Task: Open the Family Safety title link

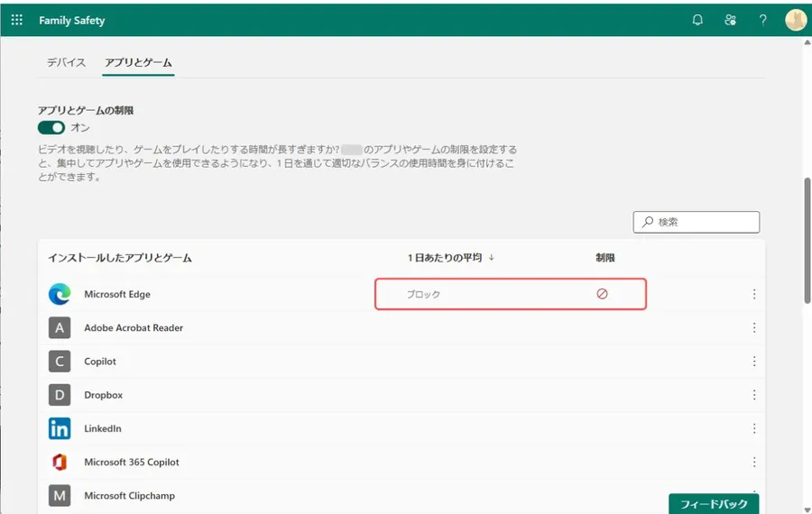Action: (71, 20)
